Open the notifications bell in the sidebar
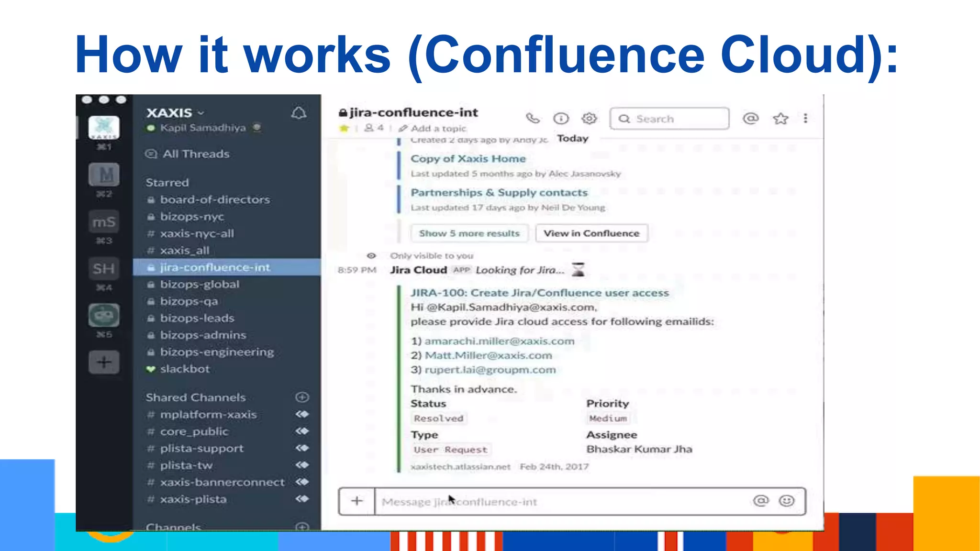This screenshot has height=551, width=980. click(x=299, y=113)
